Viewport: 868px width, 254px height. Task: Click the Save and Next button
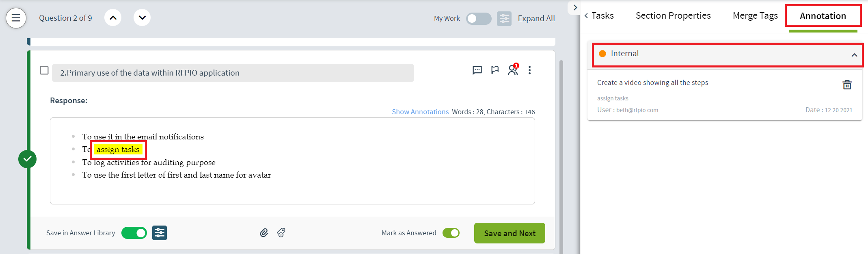point(510,233)
